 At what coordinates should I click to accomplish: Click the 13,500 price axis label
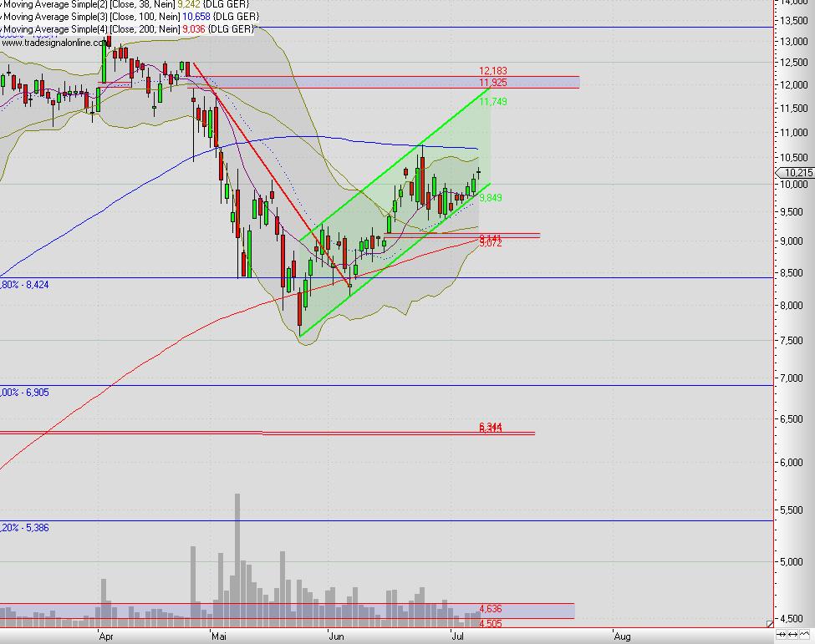click(794, 21)
